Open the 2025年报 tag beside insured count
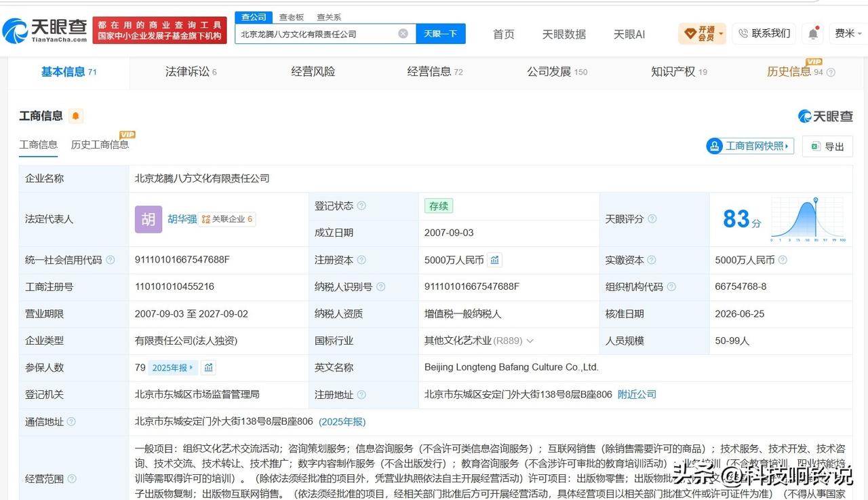Image resolution: width=868 pixels, height=500 pixels. (173, 368)
